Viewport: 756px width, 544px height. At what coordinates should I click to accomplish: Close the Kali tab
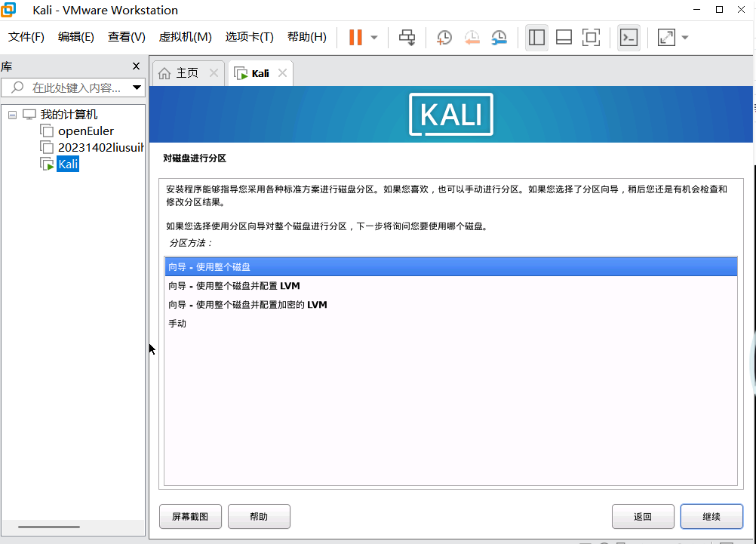(x=282, y=73)
